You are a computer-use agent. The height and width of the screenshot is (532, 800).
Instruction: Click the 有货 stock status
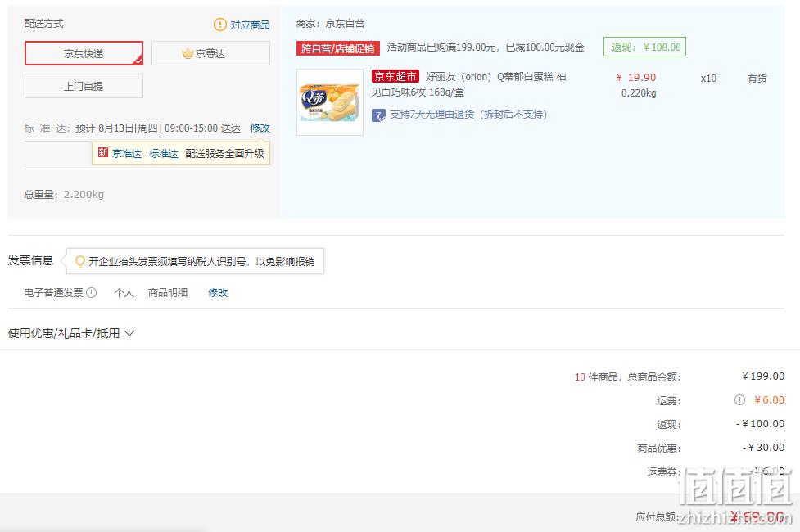pyautogui.click(x=757, y=78)
